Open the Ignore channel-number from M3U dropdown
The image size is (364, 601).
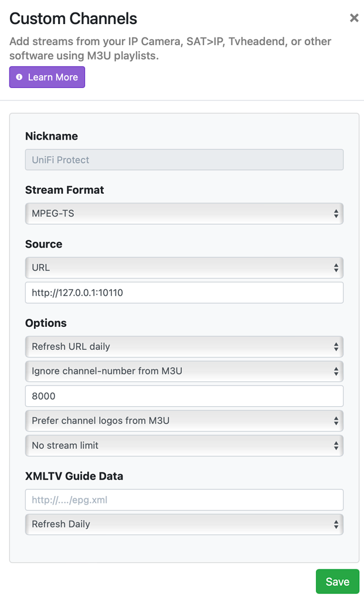pos(176,372)
